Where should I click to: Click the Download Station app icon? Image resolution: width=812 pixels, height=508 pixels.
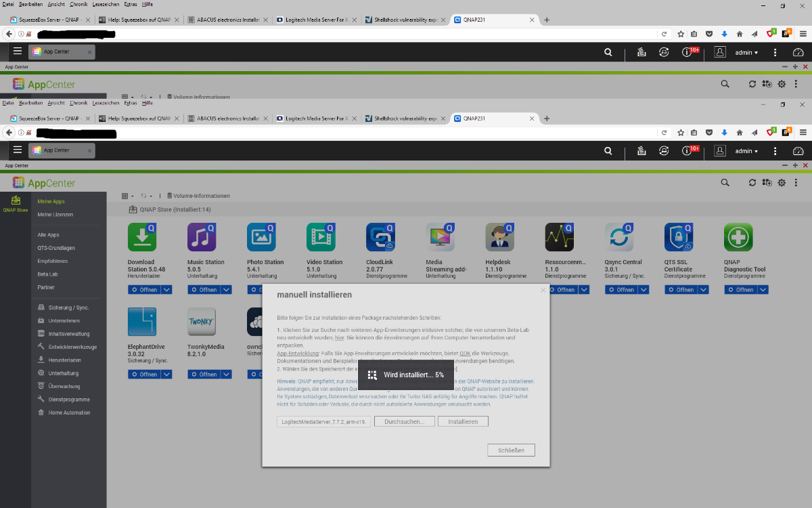[x=142, y=237]
